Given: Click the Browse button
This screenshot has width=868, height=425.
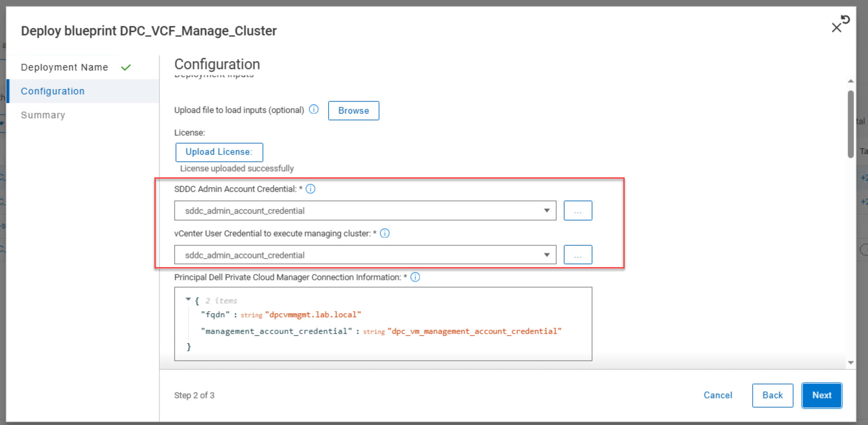Looking at the screenshot, I should (x=353, y=111).
